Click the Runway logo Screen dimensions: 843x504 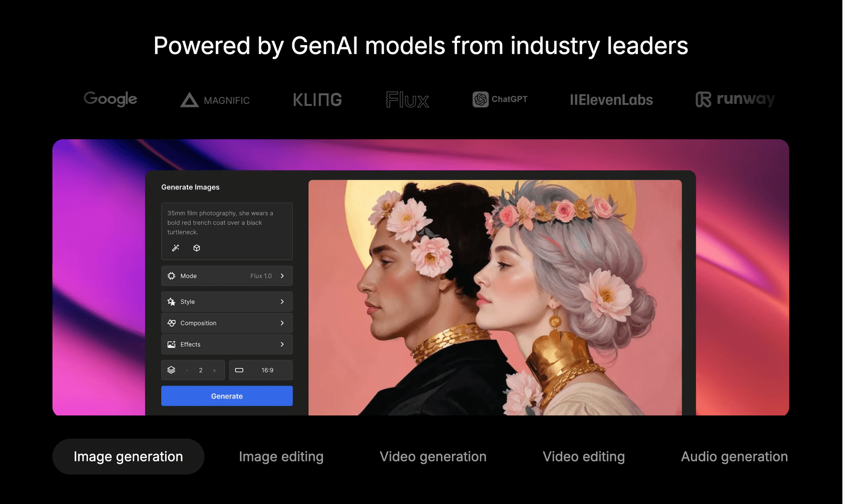pos(735,99)
